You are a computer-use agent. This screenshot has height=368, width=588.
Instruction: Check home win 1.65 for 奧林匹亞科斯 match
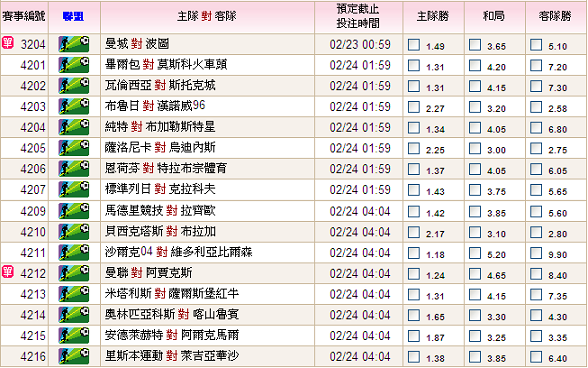pyautogui.click(x=414, y=315)
